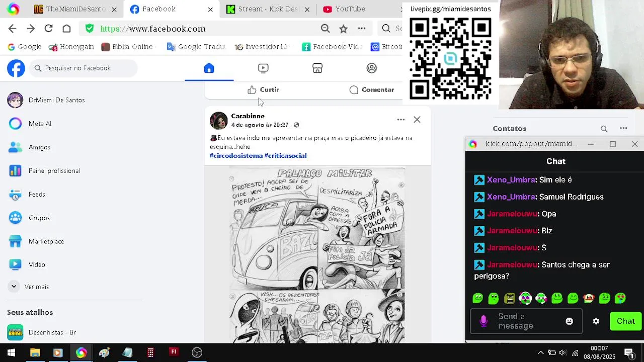Screen dimensions: 644x362
Task: Switch to Stream - Kick Dashboard tab
Action: (268, 9)
